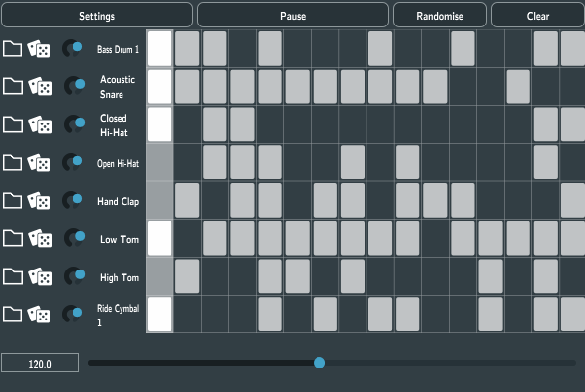Turn off step 8 in Open Hi-Hat row

point(353,163)
